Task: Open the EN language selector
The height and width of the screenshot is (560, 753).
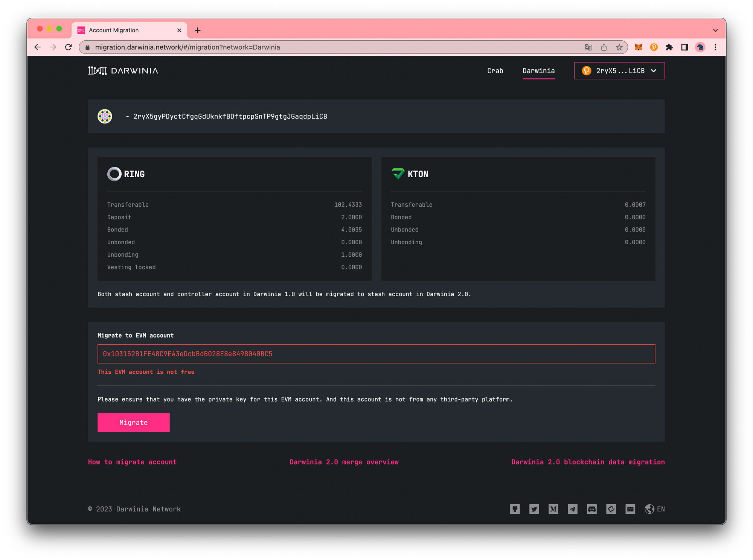Action: point(655,509)
